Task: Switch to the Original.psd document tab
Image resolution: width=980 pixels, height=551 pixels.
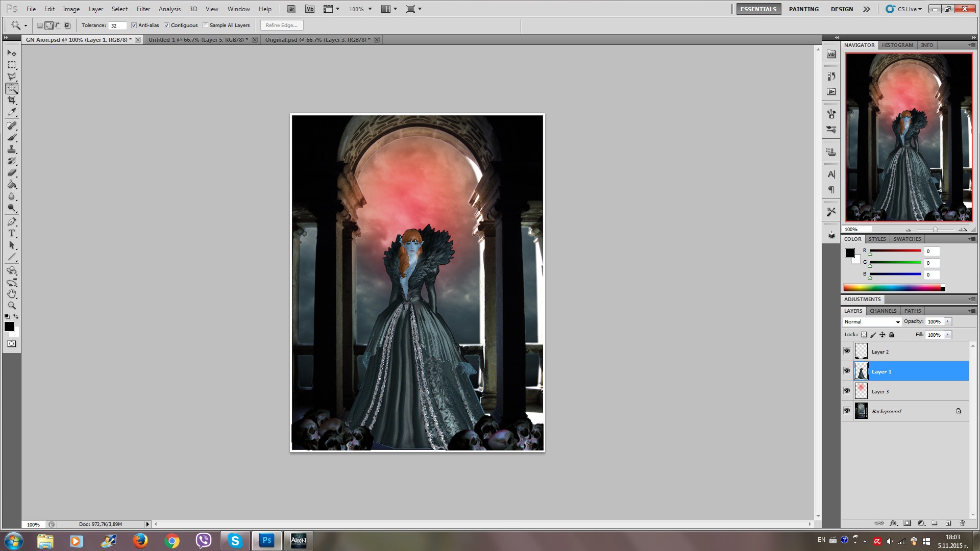Action: pos(317,40)
